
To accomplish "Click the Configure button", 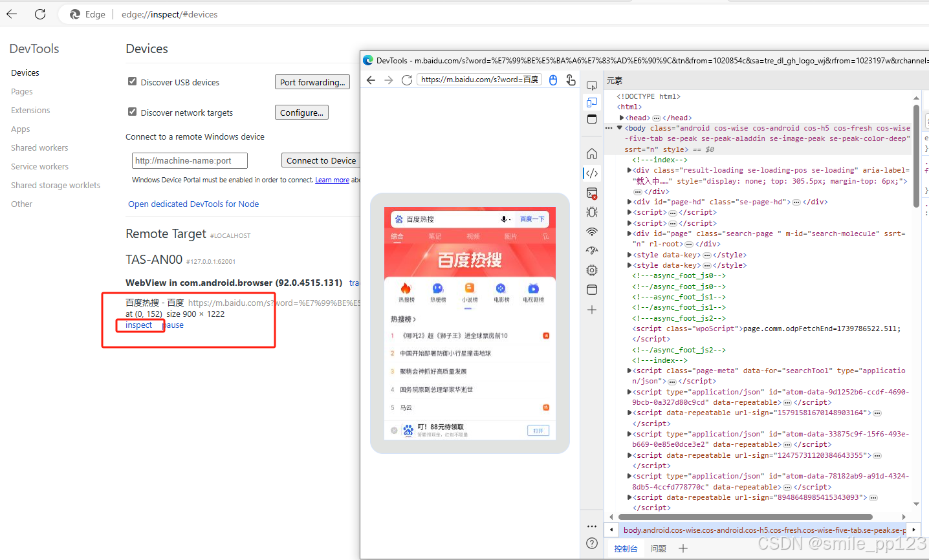I will coord(301,113).
